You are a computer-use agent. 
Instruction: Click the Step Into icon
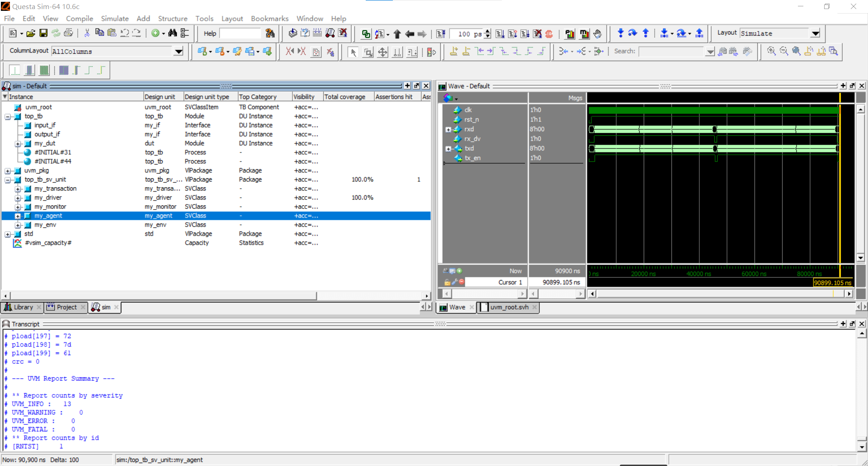[621, 33]
